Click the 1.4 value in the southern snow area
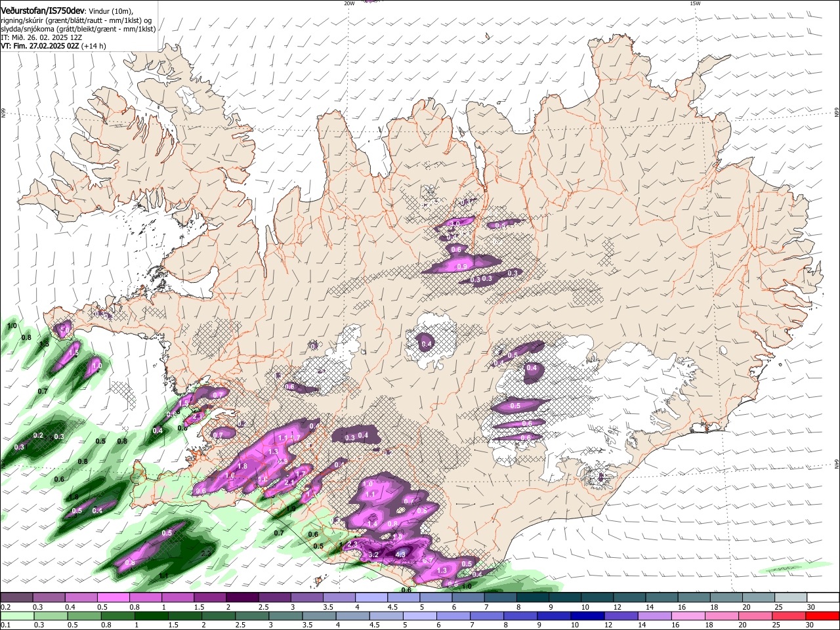Viewport: 840px width, 630px height. 372,524
